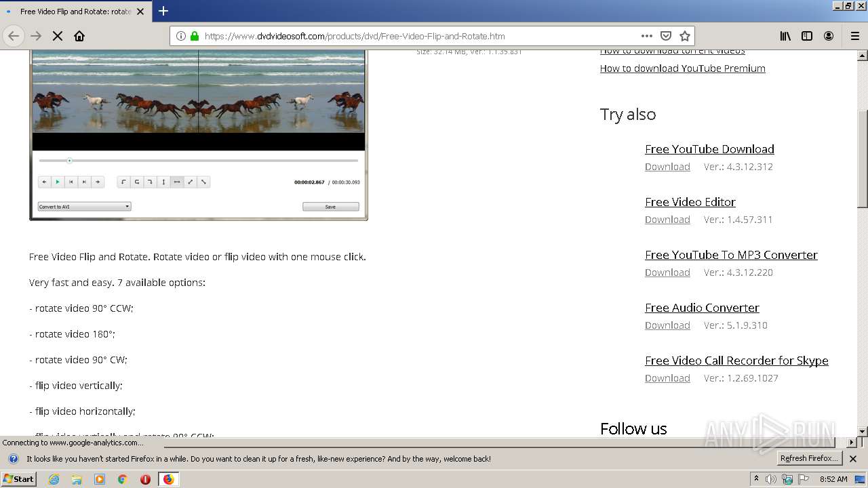Download Free YouTube To MP3 Converter
The height and width of the screenshot is (488, 868).
667,272
